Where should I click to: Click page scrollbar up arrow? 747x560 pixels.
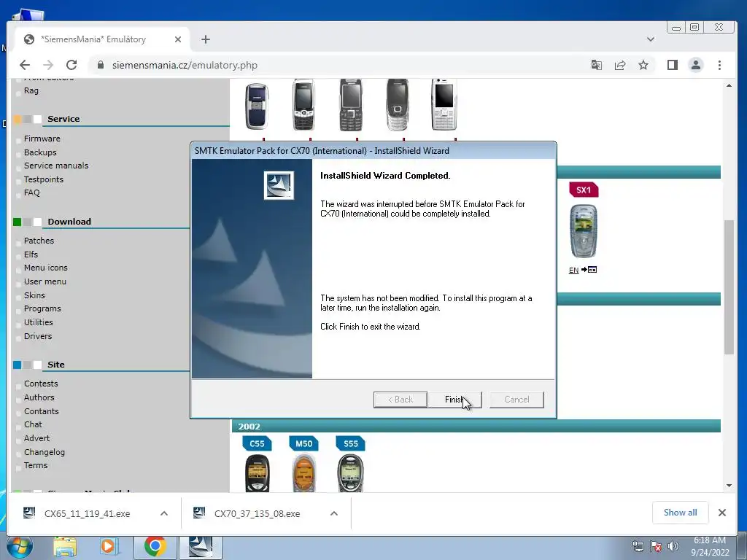[x=729, y=86]
